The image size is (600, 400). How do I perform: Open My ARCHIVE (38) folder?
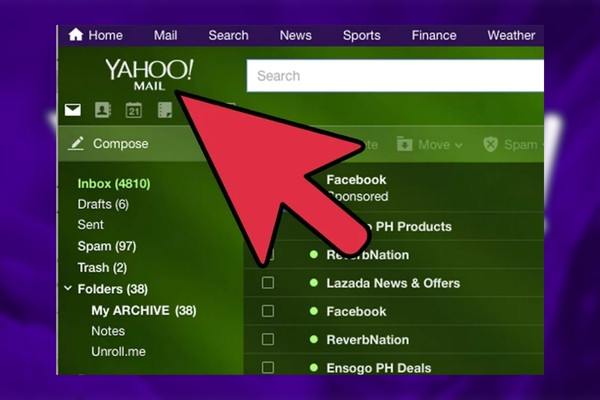click(144, 310)
